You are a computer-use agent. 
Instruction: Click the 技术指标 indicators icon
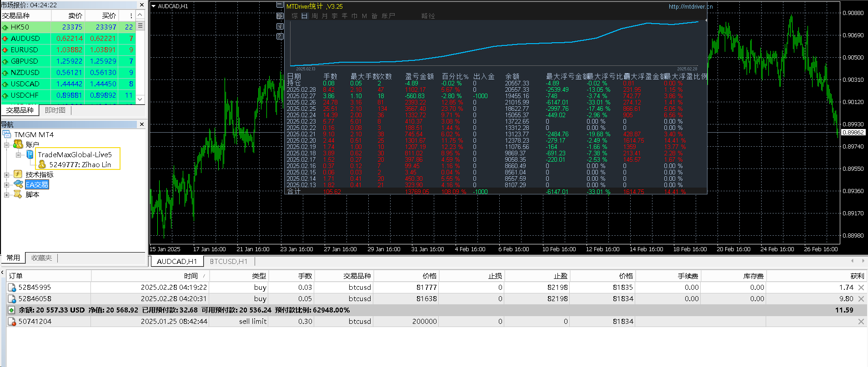[x=18, y=174]
